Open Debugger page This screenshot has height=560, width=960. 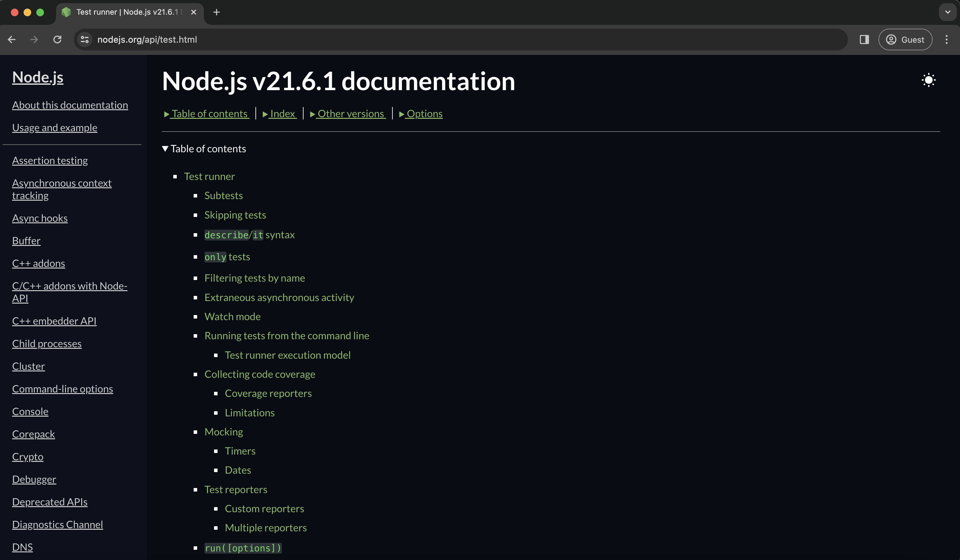(x=34, y=479)
